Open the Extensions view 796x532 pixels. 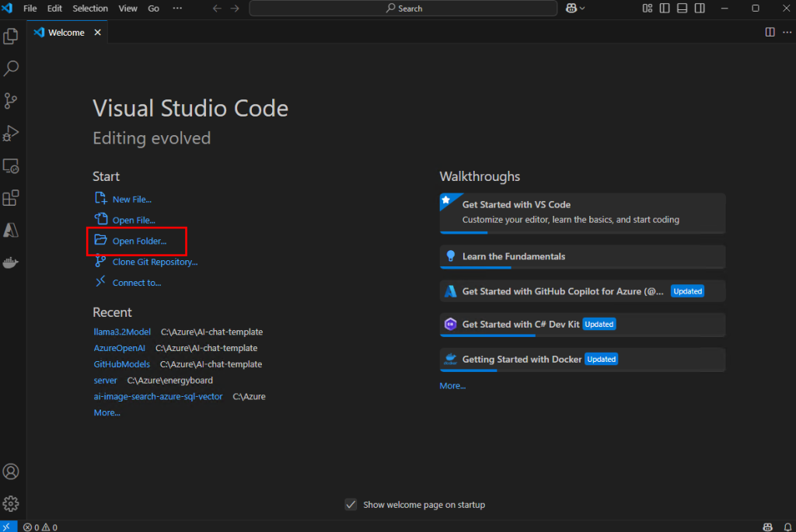[11, 198]
